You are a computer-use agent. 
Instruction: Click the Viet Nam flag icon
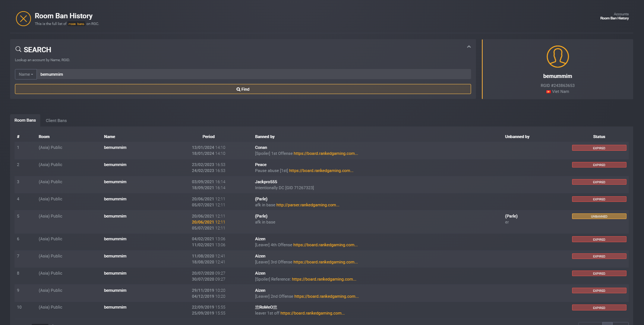[548, 92]
